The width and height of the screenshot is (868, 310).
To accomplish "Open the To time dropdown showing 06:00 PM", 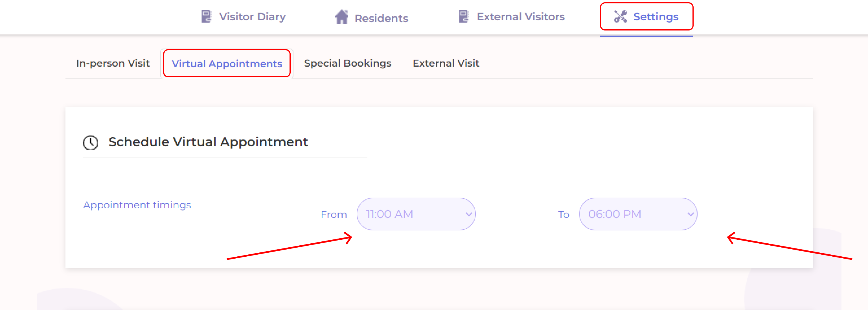I will (x=634, y=214).
